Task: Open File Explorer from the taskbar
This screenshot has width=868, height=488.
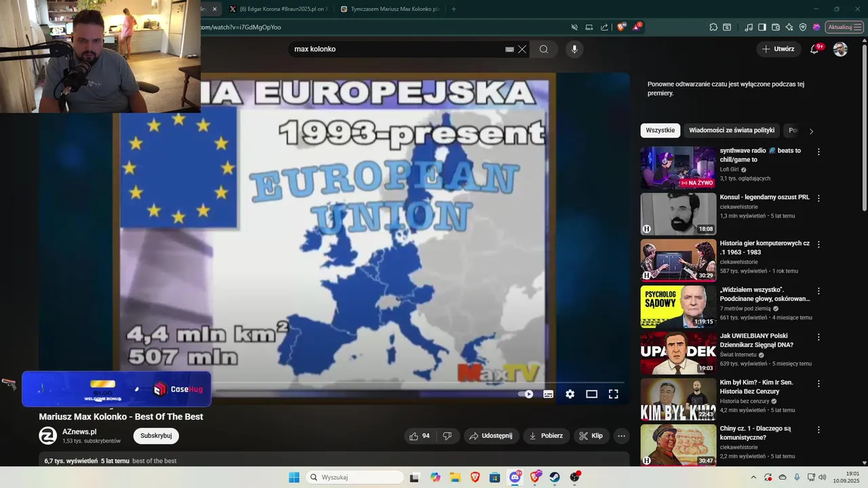Action: [455, 477]
